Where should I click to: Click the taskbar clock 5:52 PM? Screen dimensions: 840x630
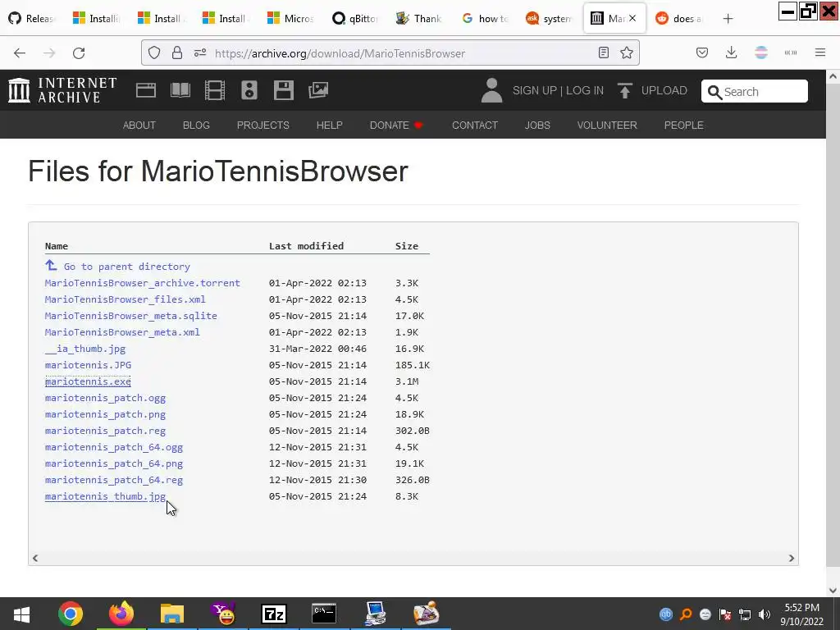coord(802,608)
